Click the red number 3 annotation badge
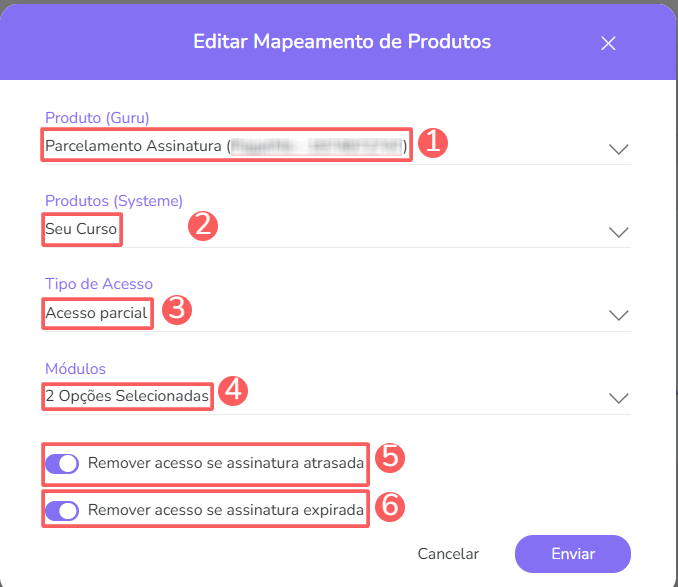Viewport: 678px width, 587px height. click(176, 309)
